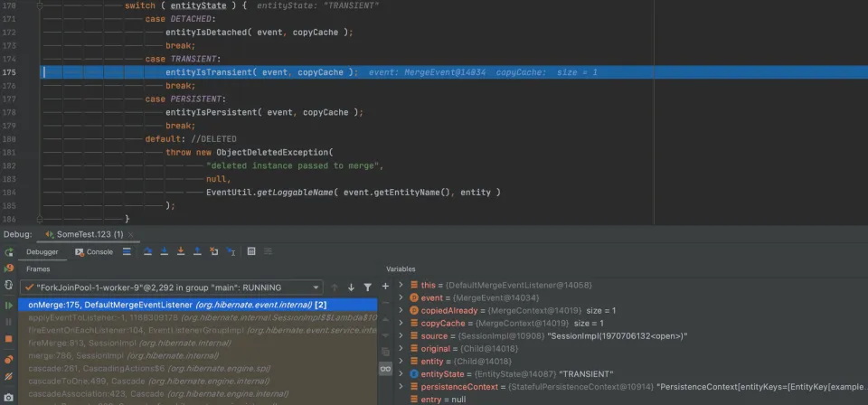Viewport: 868px width, 405px height.
Task: Click the frames filter funnel icon
Action: click(x=368, y=287)
